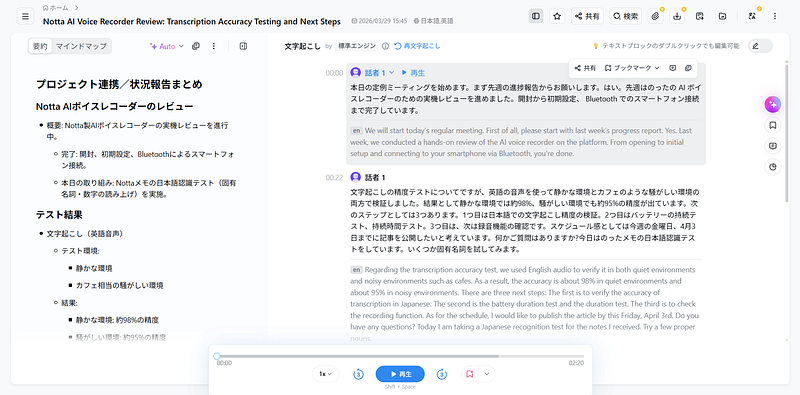The image size is (800, 395).
Task: Open bookmarks in right side rail
Action: point(772,125)
